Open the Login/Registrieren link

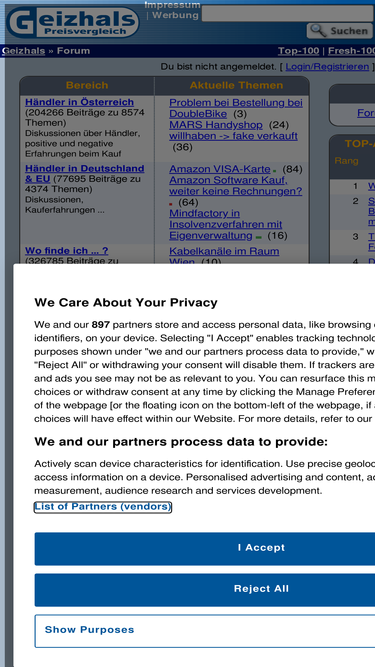327,67
